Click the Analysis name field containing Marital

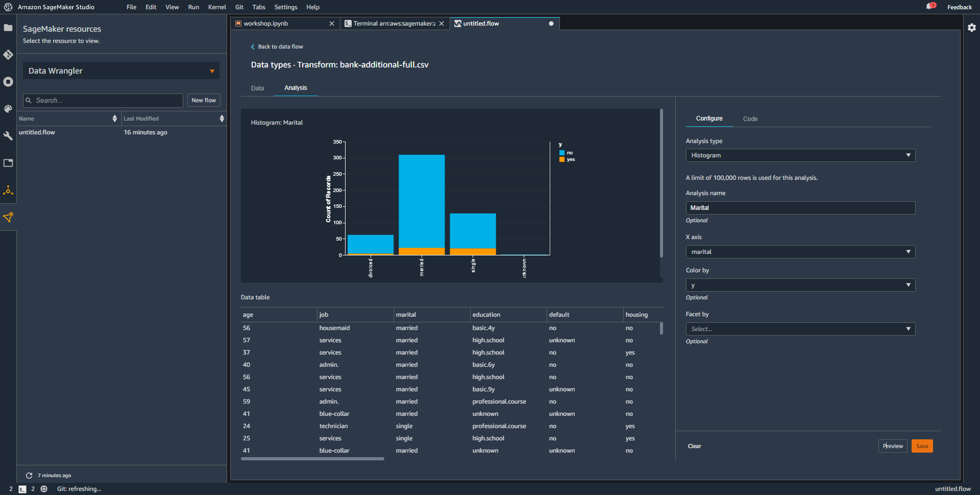pyautogui.click(x=800, y=208)
